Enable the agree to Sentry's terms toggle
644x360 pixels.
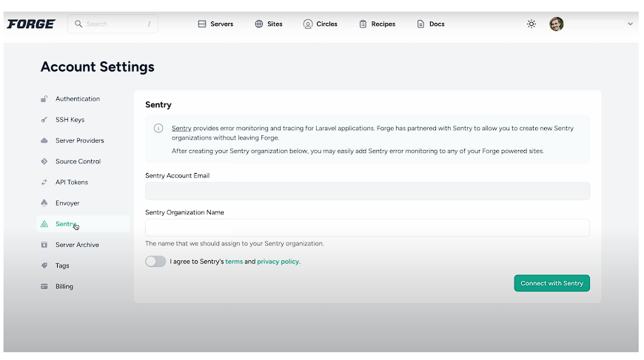pos(155,261)
